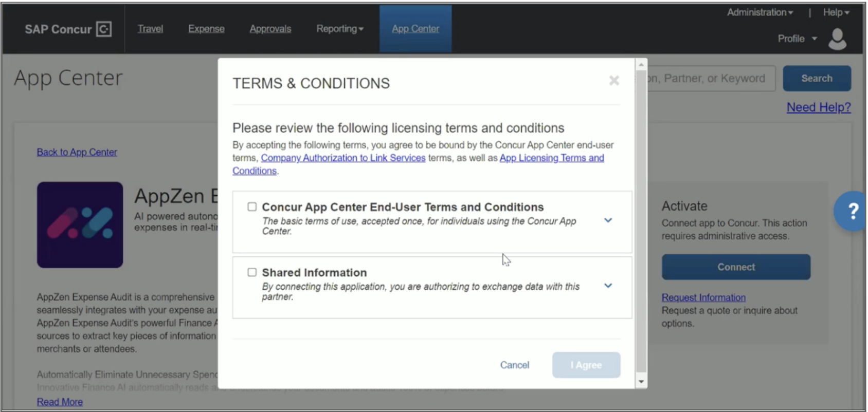Click the I Agree button
Screen dimensions: 868x412
586,365
